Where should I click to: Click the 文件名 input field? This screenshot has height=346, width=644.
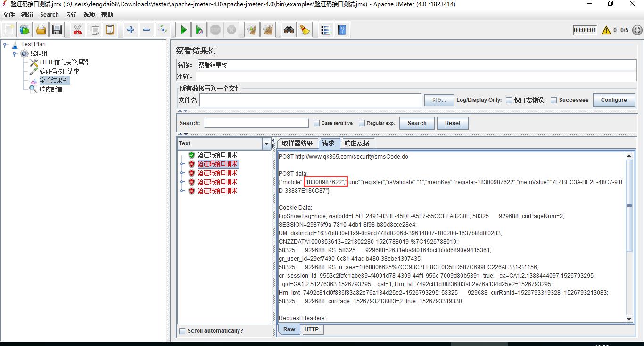[x=310, y=100]
